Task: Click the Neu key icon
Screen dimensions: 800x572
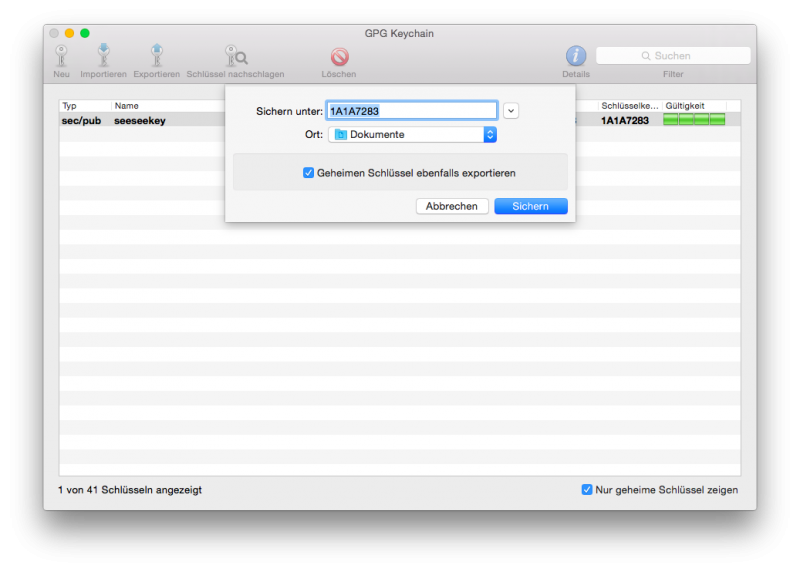Action: click(x=61, y=57)
